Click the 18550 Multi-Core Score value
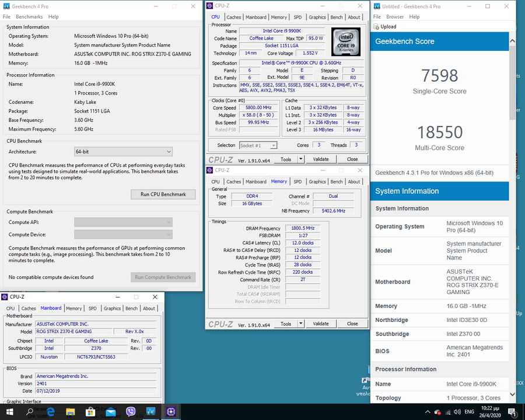525x420 pixels. (x=440, y=132)
